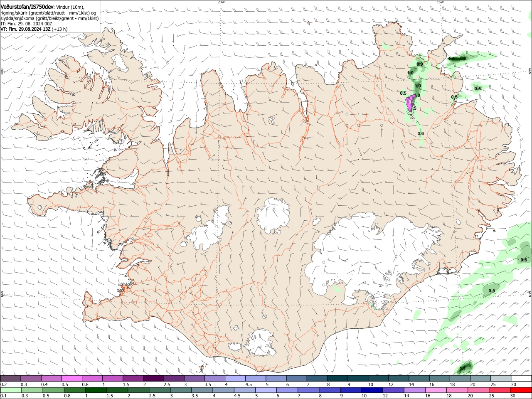Click the pale green 0.1 swatch in rain legend
This screenshot has height=399, width=532.
10,390
